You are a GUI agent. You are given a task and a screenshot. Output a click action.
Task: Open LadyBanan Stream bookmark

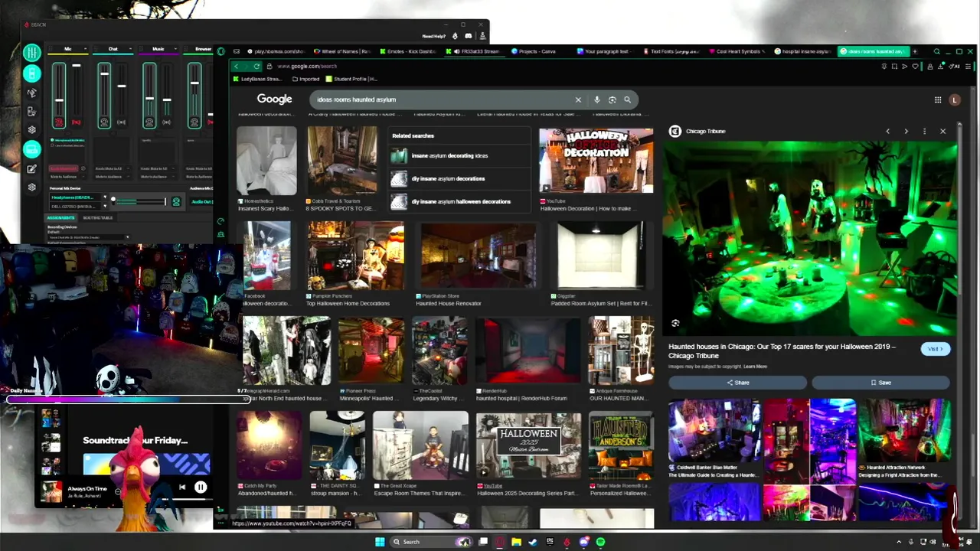tap(257, 79)
